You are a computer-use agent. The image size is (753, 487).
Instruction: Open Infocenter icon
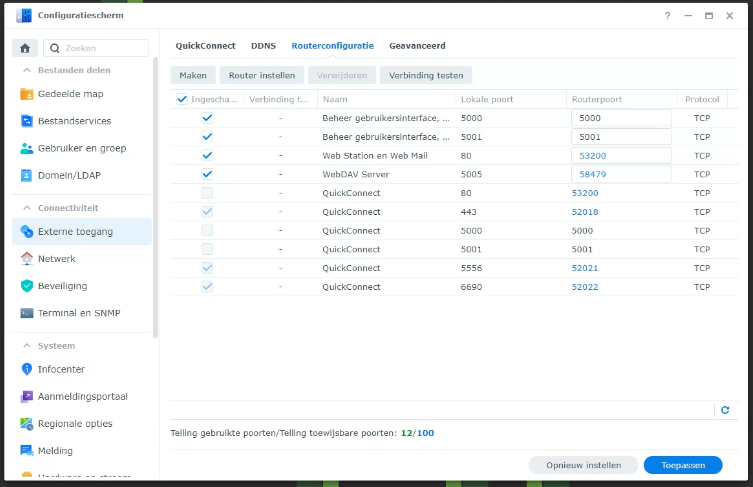coord(26,369)
